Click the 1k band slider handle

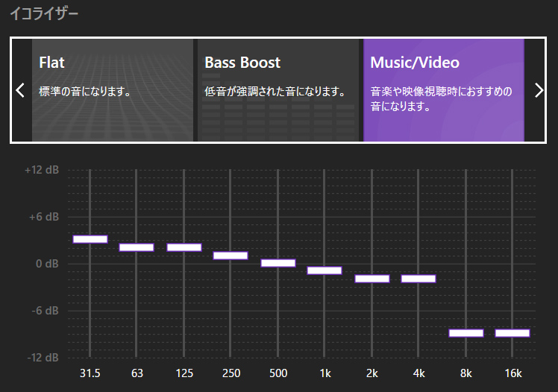click(325, 271)
